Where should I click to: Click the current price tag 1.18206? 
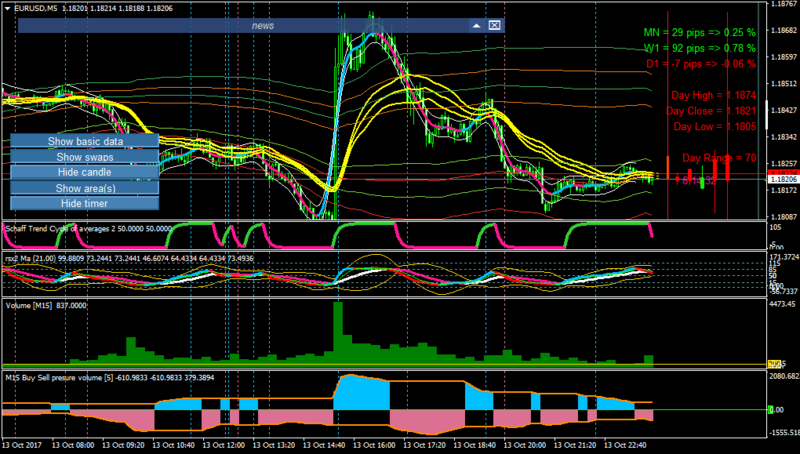click(x=783, y=180)
